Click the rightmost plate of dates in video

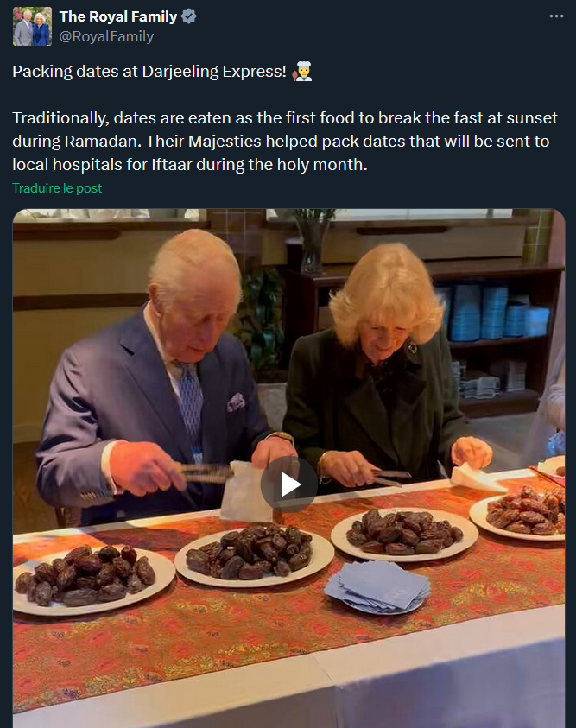[520, 513]
